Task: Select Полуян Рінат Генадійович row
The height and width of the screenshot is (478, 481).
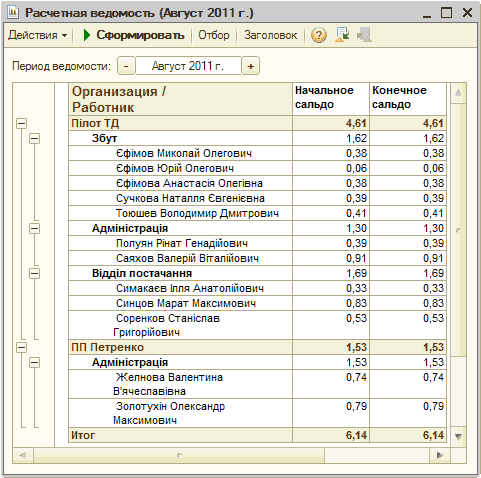Action: (x=257, y=243)
